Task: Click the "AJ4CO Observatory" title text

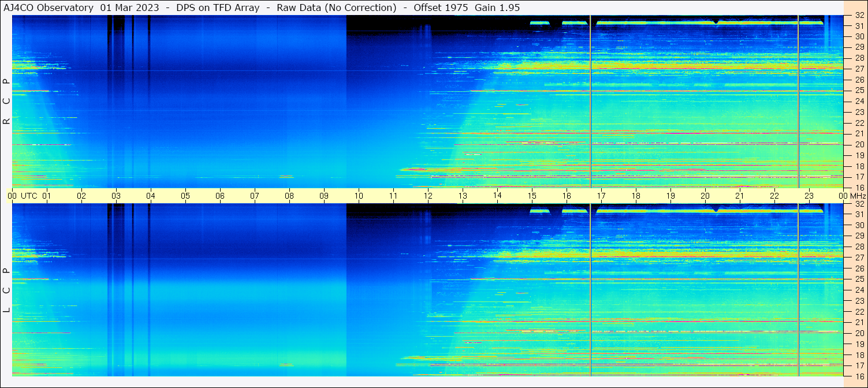Action: tap(49, 8)
